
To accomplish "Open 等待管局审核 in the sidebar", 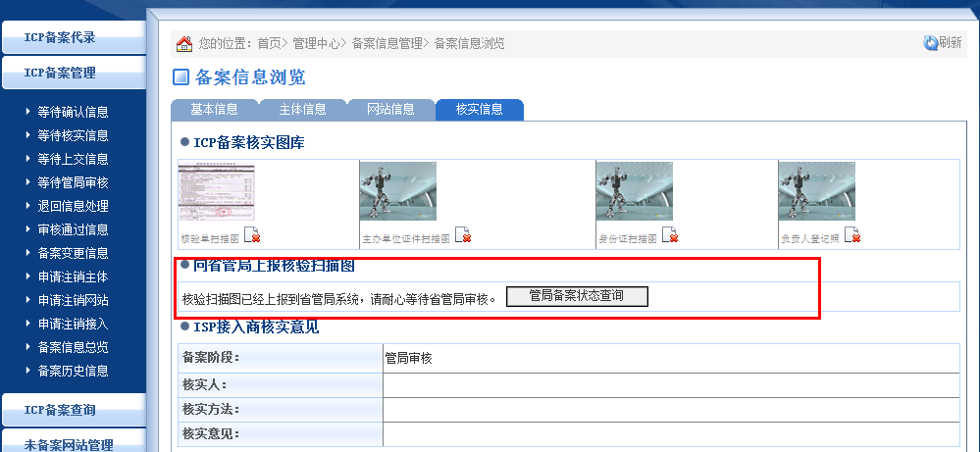I will click(74, 182).
